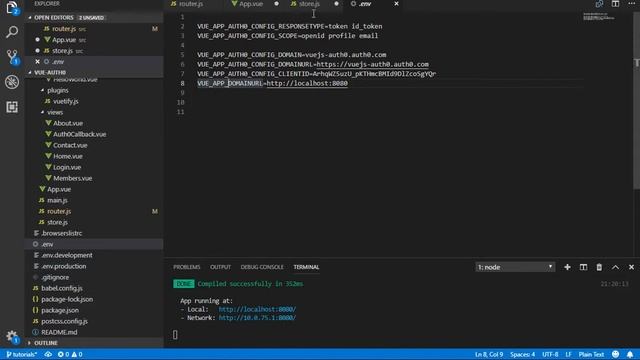Open the terminal selector dropdown '1: node'
Screen dimensions: 640x360
click(x=515, y=267)
